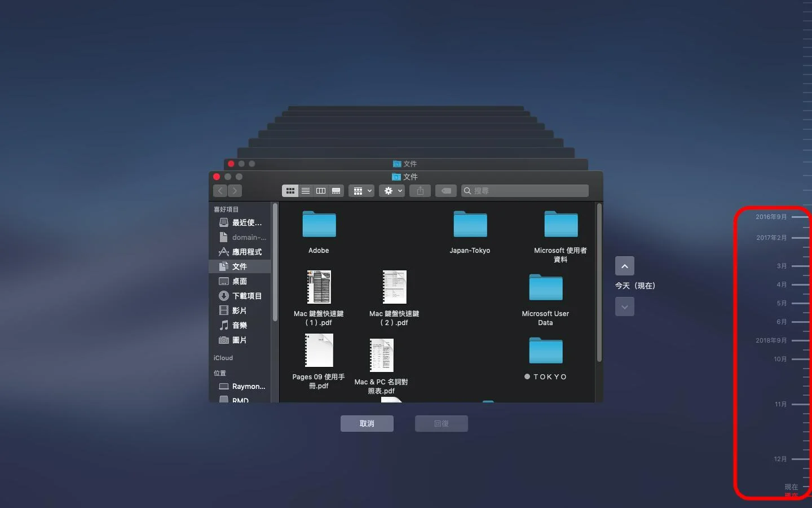This screenshot has height=508, width=812.
Task: Switch Finder to icon view
Action: 290,191
